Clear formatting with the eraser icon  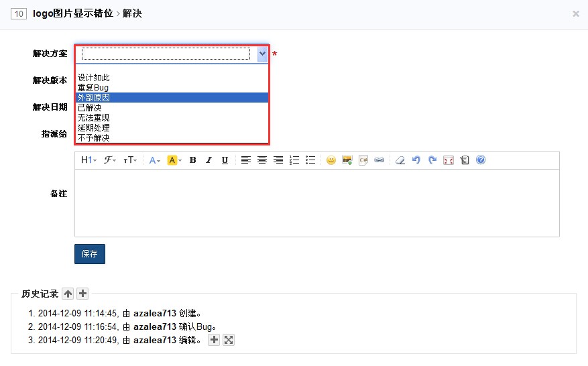pyautogui.click(x=400, y=160)
